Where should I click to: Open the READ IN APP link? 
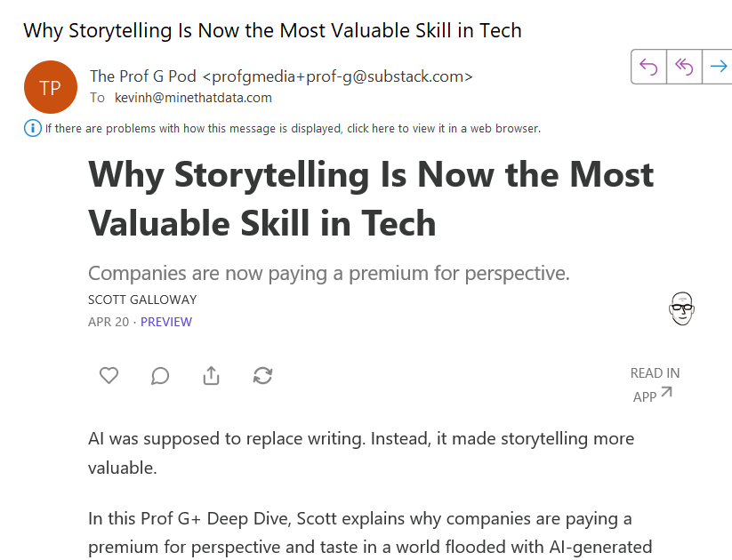(655, 384)
